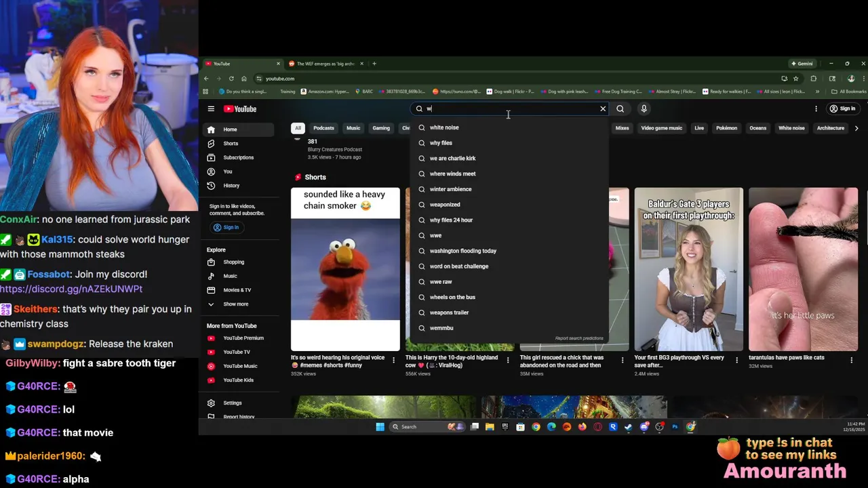Click the top-right Sign in button
Screen dimensions: 868x488
(842, 108)
